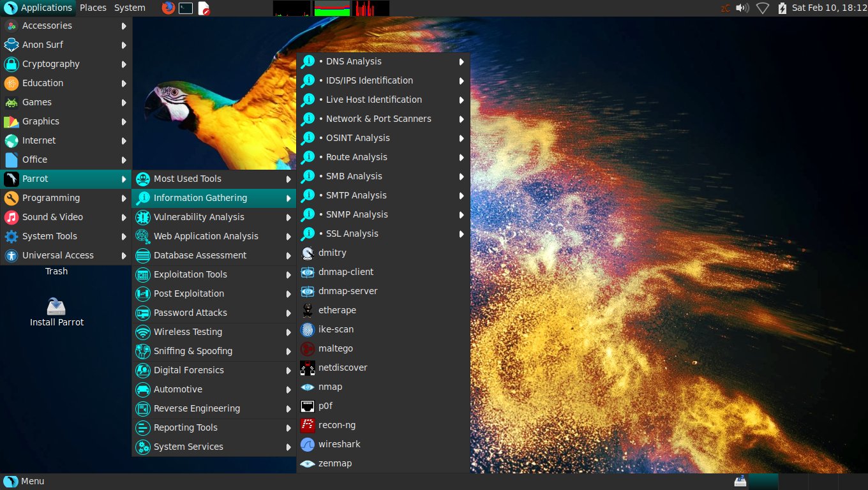Select SNMP Analysis entry
This screenshot has height=490, width=868.
[x=384, y=214]
